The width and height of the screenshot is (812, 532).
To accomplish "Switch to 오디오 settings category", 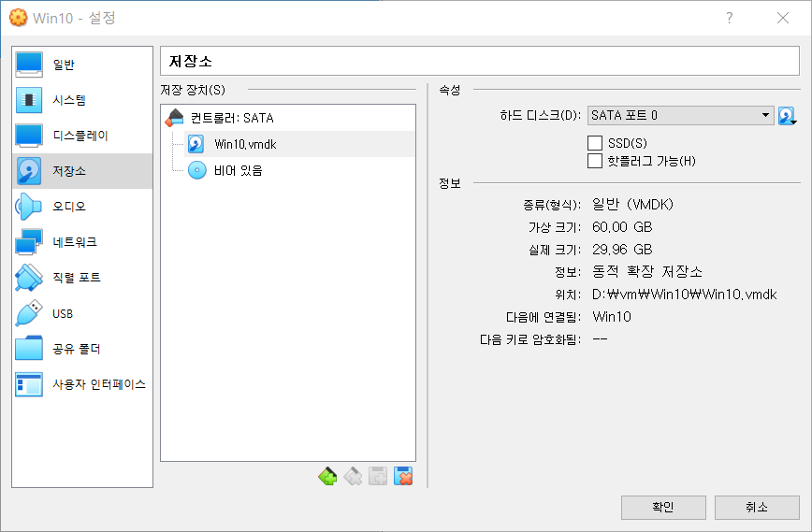I will coord(82,207).
